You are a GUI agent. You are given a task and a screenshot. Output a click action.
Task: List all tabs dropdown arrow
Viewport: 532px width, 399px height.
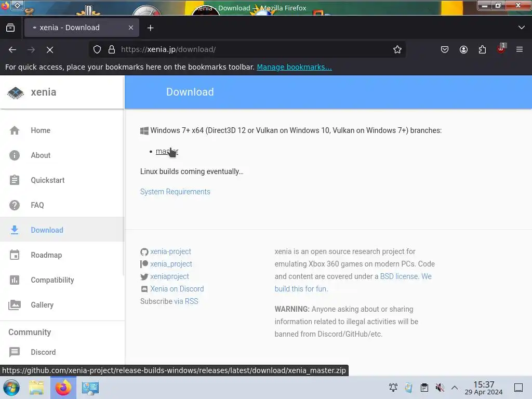click(x=522, y=28)
